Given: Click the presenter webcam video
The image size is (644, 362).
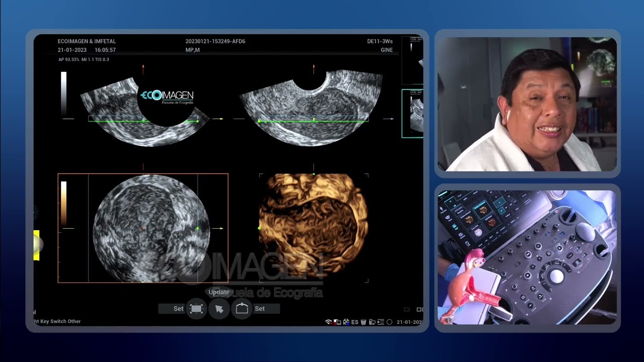Looking at the screenshot, I should click(x=527, y=104).
